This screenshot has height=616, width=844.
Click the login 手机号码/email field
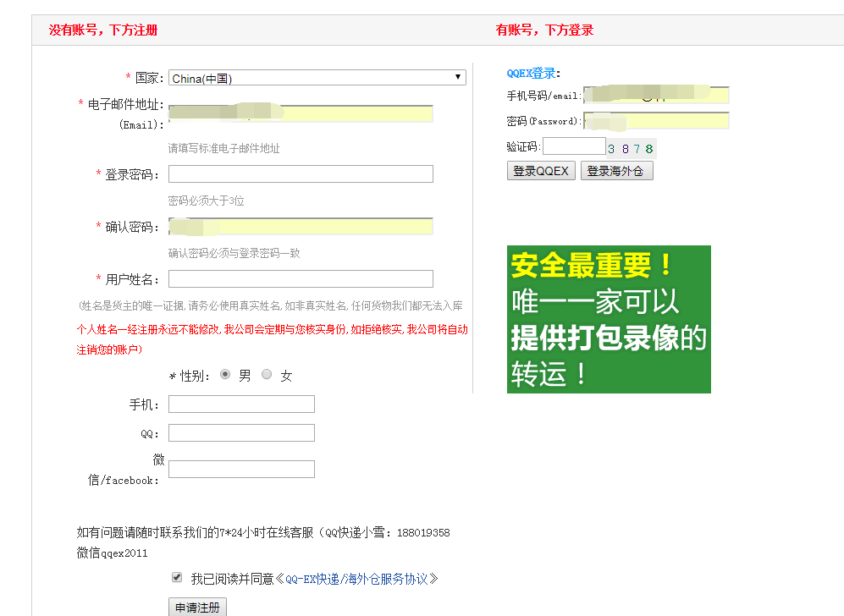pos(656,96)
